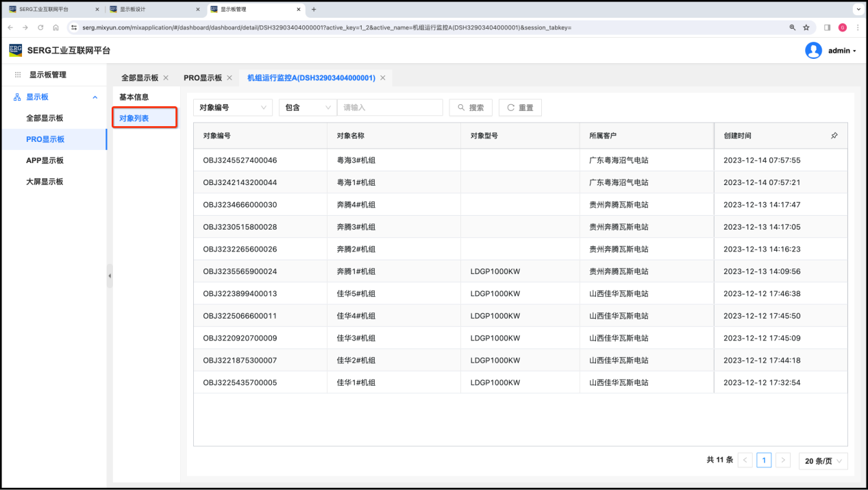Click the bookmark star icon in address bar
This screenshot has width=868, height=490.
coord(806,27)
